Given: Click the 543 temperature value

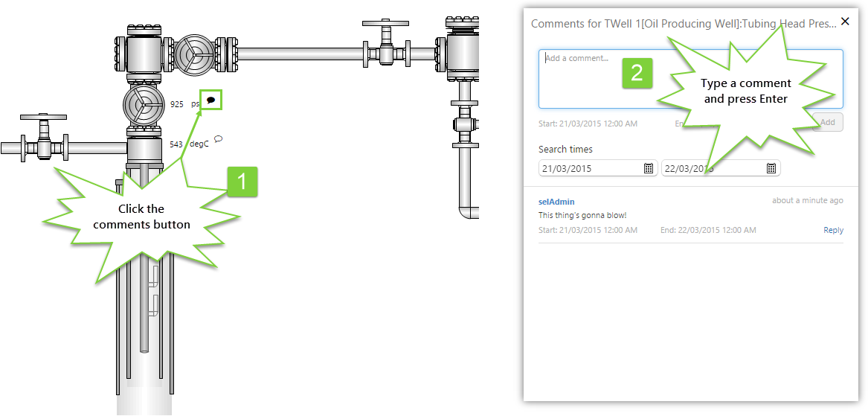Looking at the screenshot, I should pyautogui.click(x=176, y=144).
